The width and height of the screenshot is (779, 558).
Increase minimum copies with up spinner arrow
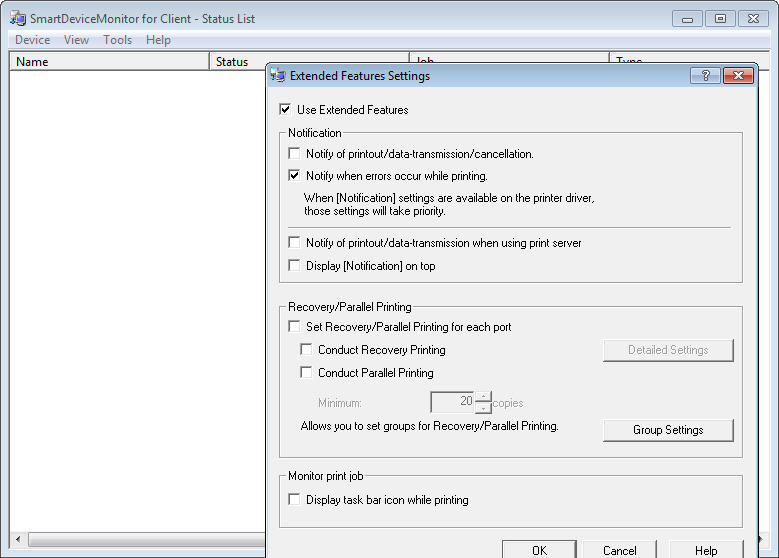[x=483, y=396]
